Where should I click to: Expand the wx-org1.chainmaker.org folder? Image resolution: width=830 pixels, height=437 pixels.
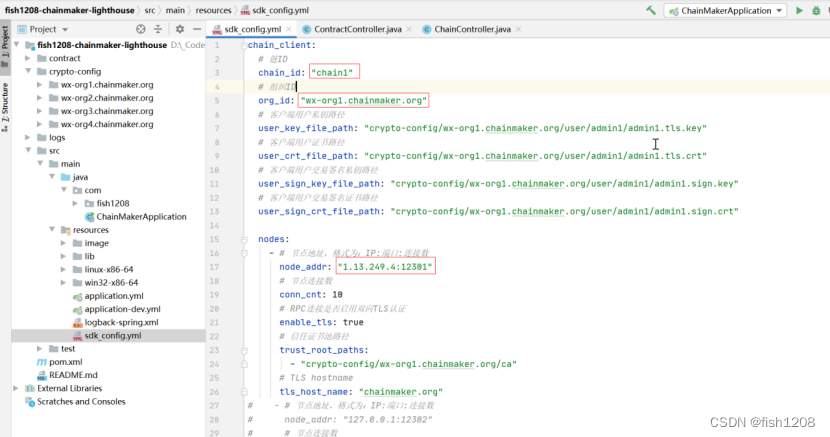click(40, 85)
